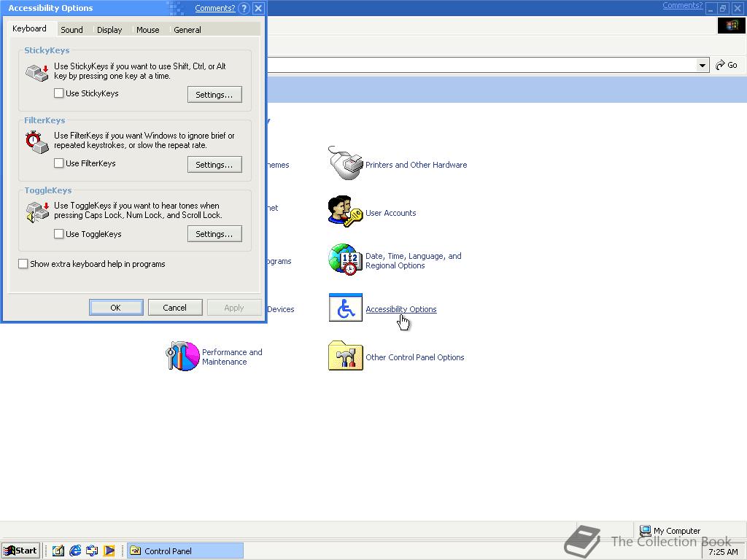
Task: Open Performance and Maintenance link
Action: [x=232, y=357]
